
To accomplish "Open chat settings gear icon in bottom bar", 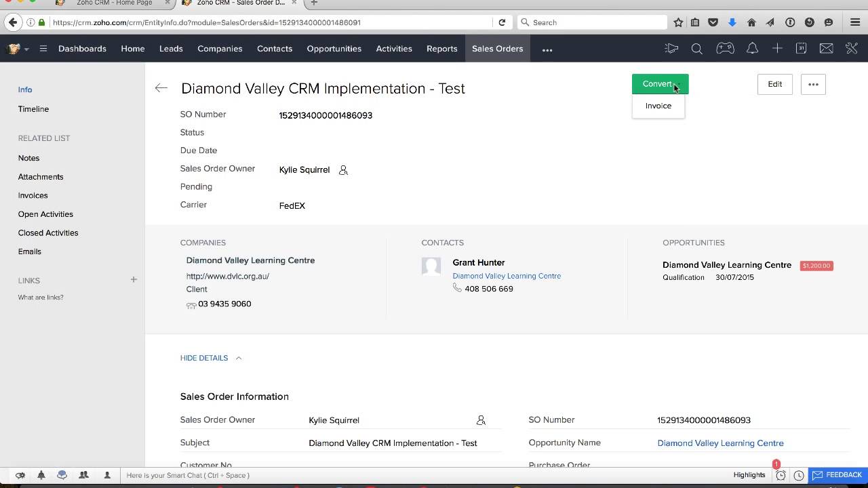I will (x=20, y=475).
